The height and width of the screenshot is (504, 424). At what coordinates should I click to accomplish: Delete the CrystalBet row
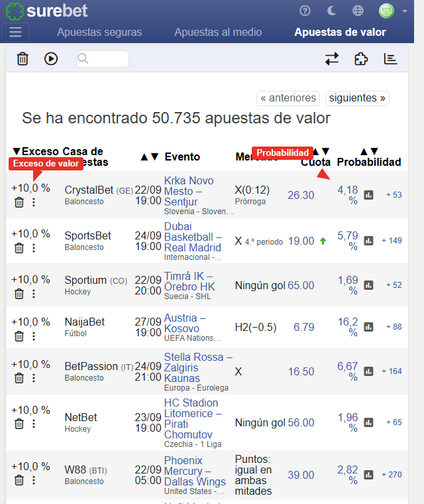tap(19, 202)
